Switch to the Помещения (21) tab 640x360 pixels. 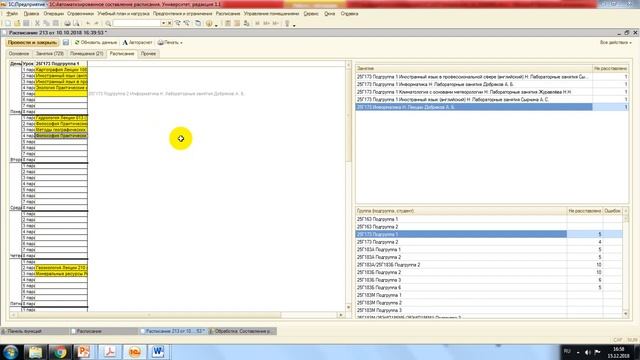(x=87, y=53)
